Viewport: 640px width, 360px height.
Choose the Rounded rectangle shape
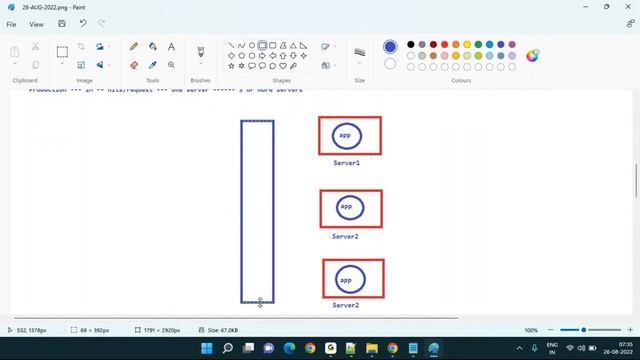pyautogui.click(x=273, y=45)
